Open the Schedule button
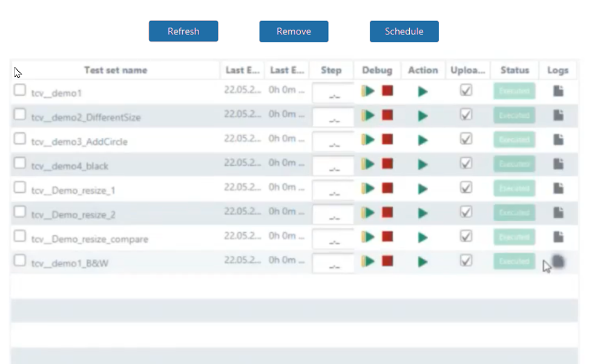589x364 pixels. click(404, 31)
